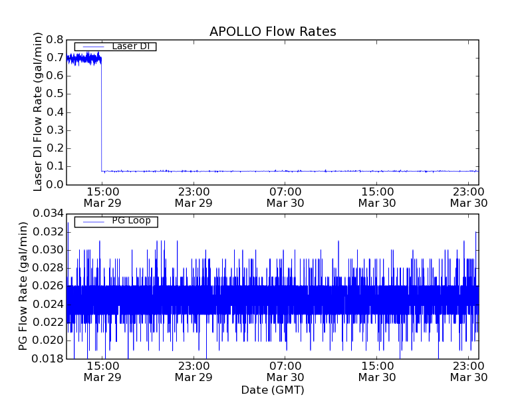Click the 0.0 tick on the top plot
Image resolution: width=532 pixels, height=399 pixels.
pyautogui.click(x=55, y=184)
